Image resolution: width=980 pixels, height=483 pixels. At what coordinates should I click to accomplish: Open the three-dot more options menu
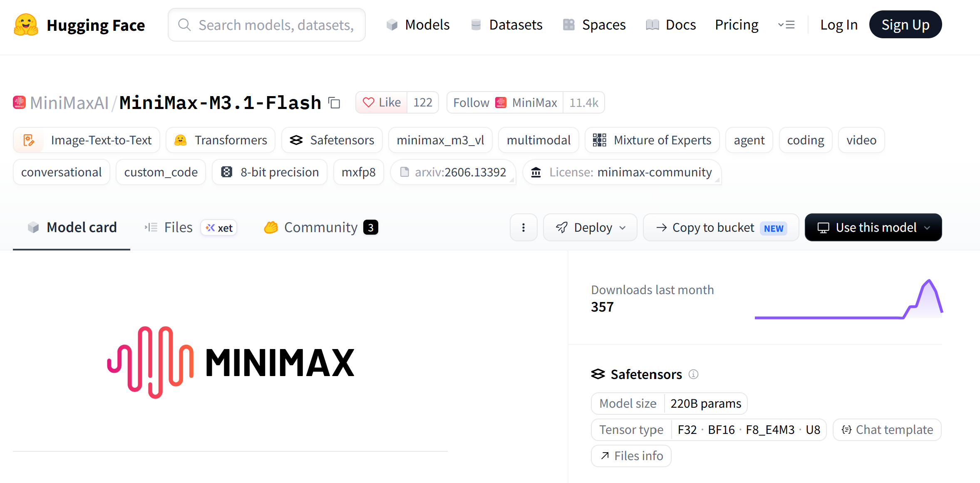[x=523, y=228]
